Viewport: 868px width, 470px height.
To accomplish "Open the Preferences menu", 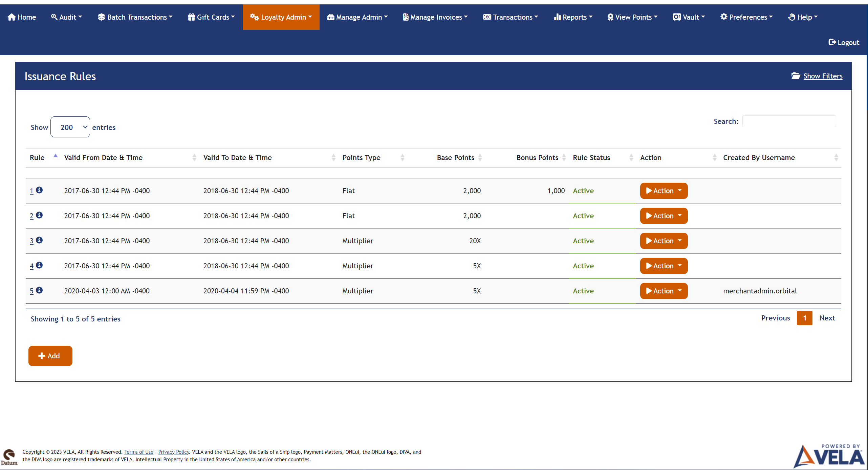I will click(746, 17).
